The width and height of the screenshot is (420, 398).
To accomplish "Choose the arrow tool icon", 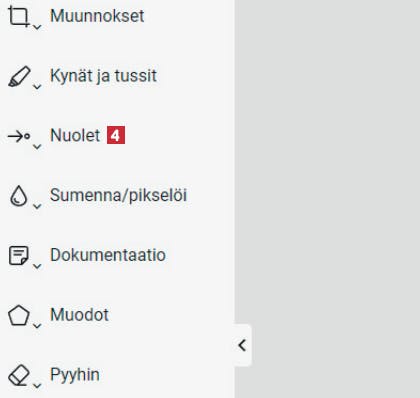I will pos(19,136).
